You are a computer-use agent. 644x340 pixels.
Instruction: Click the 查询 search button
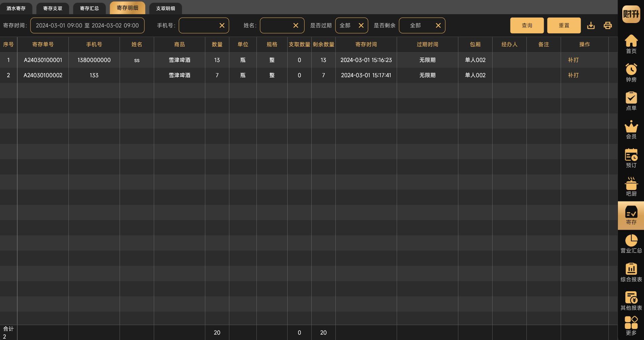(x=527, y=25)
